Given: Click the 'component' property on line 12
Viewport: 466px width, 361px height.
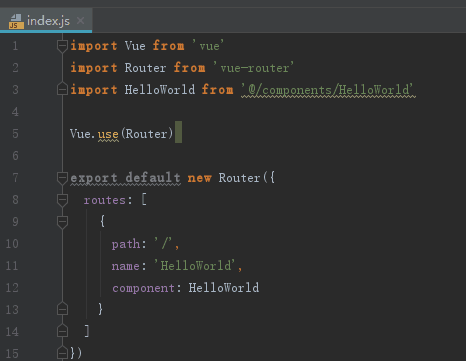Looking at the screenshot, I should (x=143, y=288).
